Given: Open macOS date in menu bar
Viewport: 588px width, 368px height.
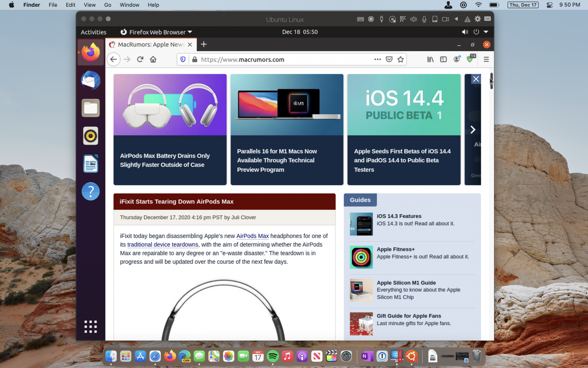Looking at the screenshot, I should click(x=523, y=5).
